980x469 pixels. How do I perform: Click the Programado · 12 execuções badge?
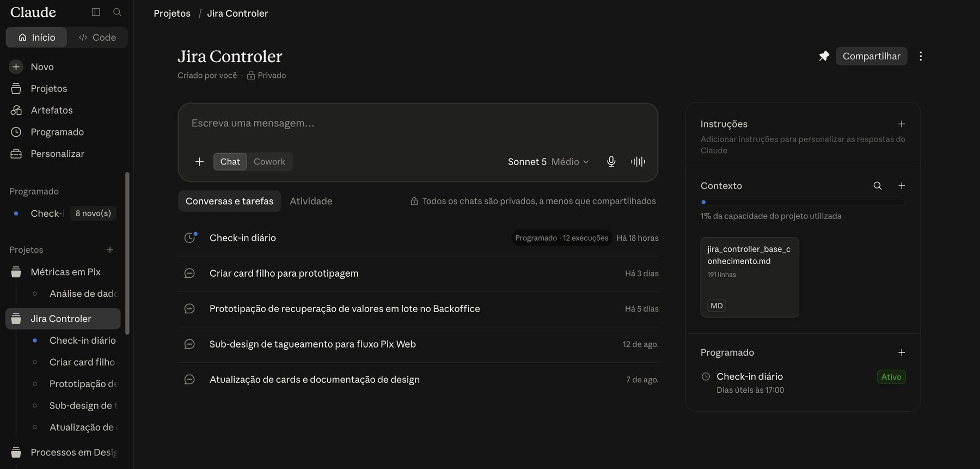[x=561, y=238]
